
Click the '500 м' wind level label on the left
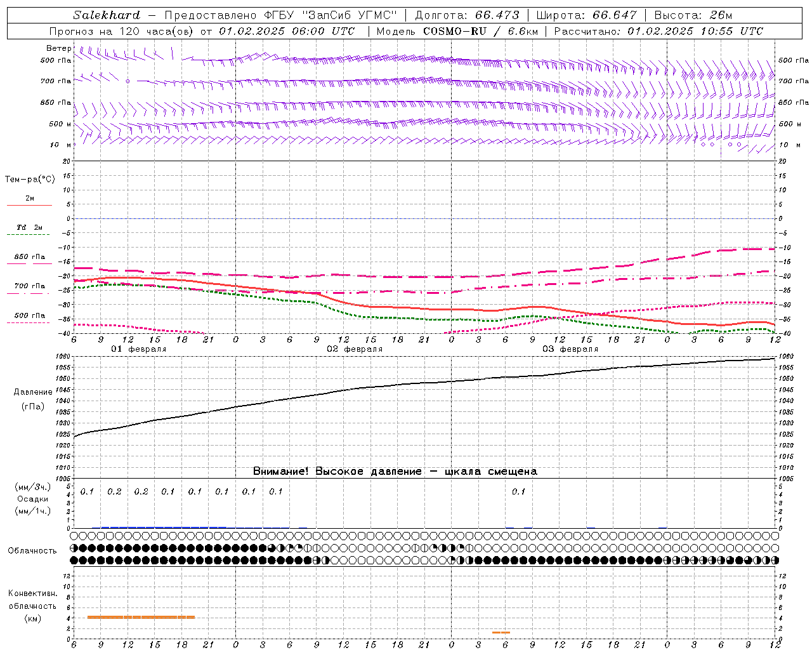point(60,124)
